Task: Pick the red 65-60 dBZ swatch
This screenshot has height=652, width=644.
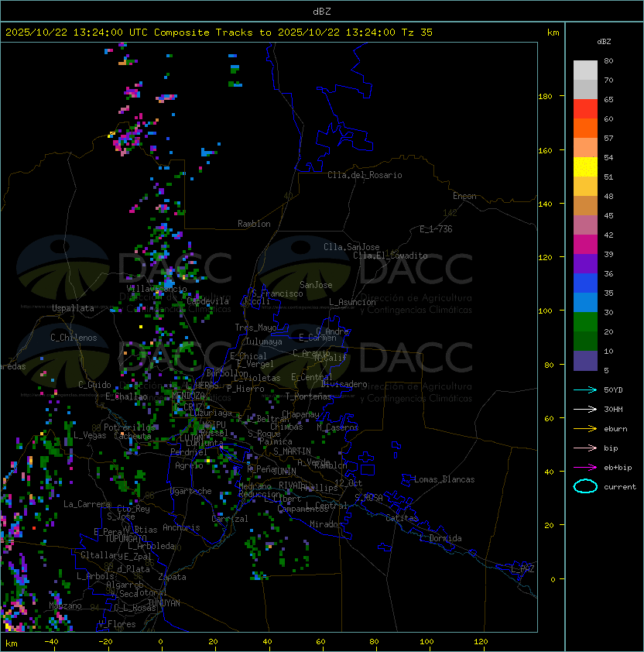Action: pos(585,109)
